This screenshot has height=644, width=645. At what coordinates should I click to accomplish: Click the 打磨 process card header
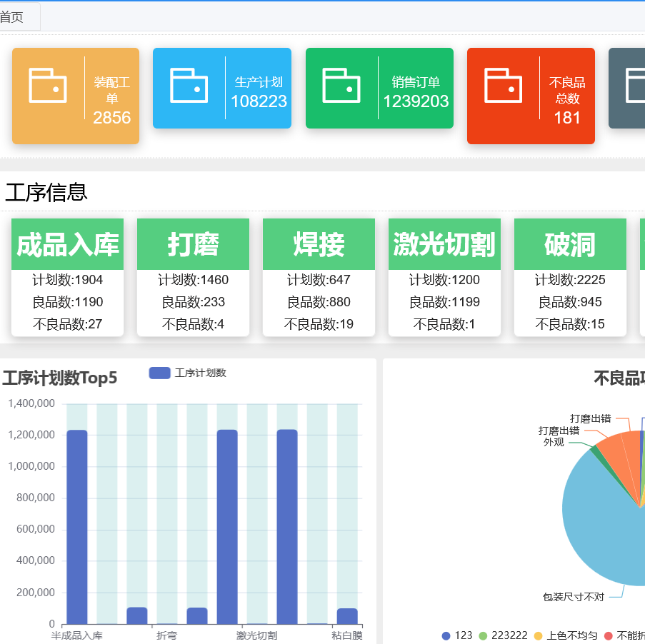point(193,243)
